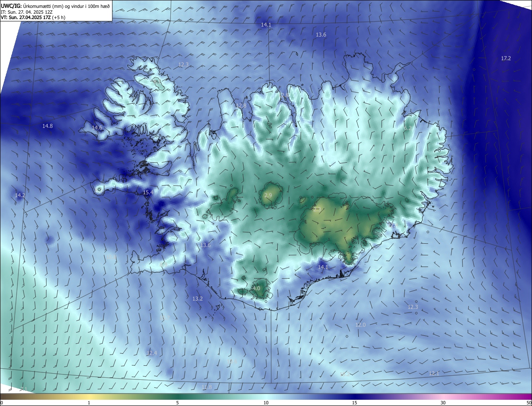The width and height of the screenshot is (532, 406).
Task: Click the 13.6 value over Faxaflói bay
Action: pyautogui.click(x=205, y=246)
